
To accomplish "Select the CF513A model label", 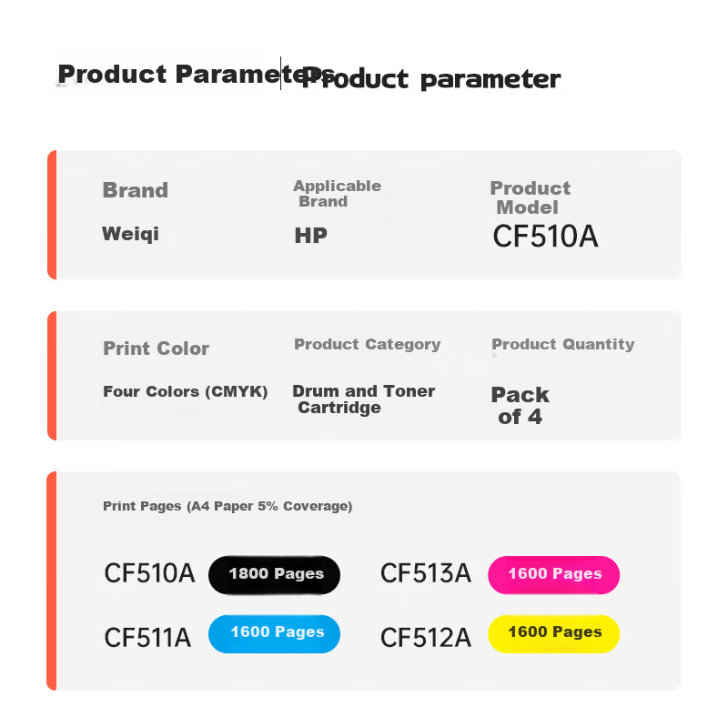I will click(x=426, y=573).
